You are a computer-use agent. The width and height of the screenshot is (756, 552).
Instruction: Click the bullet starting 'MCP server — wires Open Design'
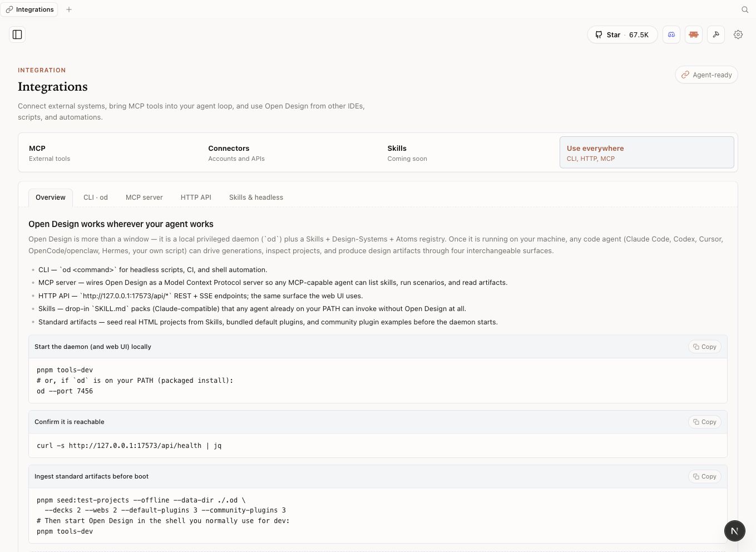pyautogui.click(x=273, y=283)
